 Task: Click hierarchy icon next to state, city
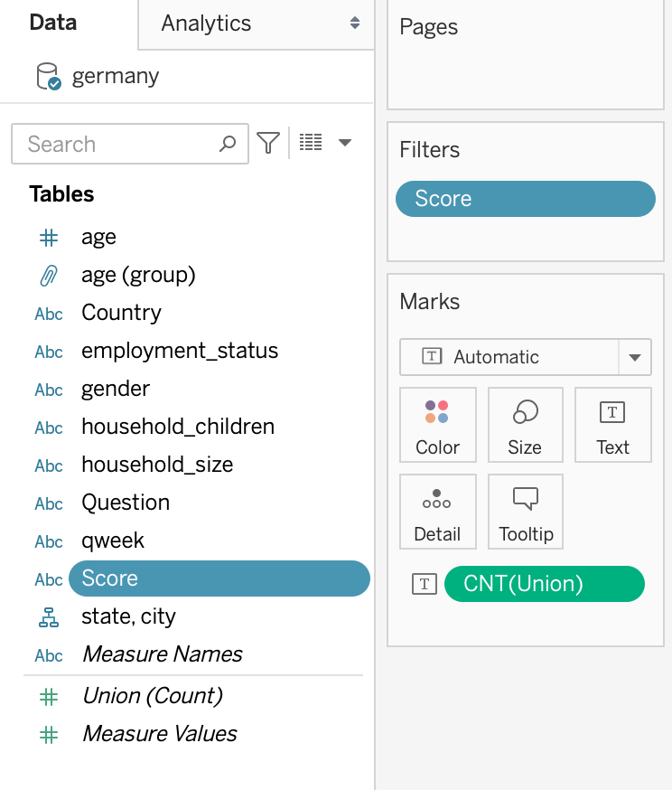pos(49,616)
